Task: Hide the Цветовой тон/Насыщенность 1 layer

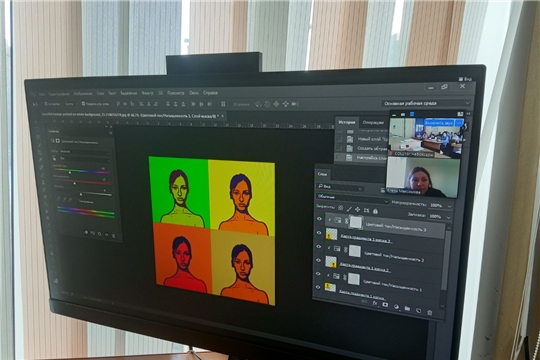Action: [x=319, y=274]
